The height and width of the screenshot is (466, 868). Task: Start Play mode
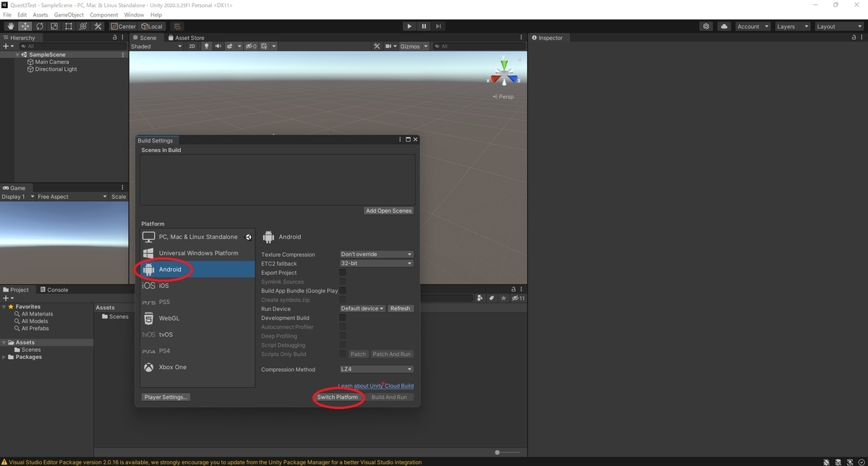pyautogui.click(x=409, y=26)
